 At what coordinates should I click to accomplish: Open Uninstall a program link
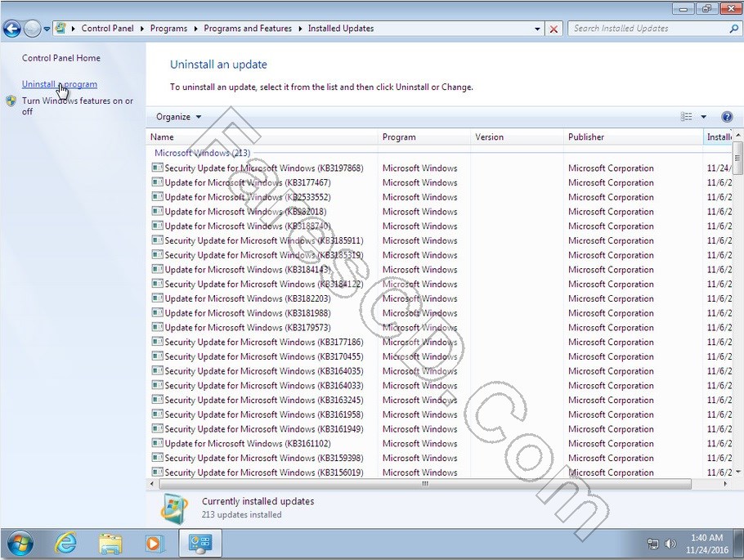pyautogui.click(x=60, y=84)
